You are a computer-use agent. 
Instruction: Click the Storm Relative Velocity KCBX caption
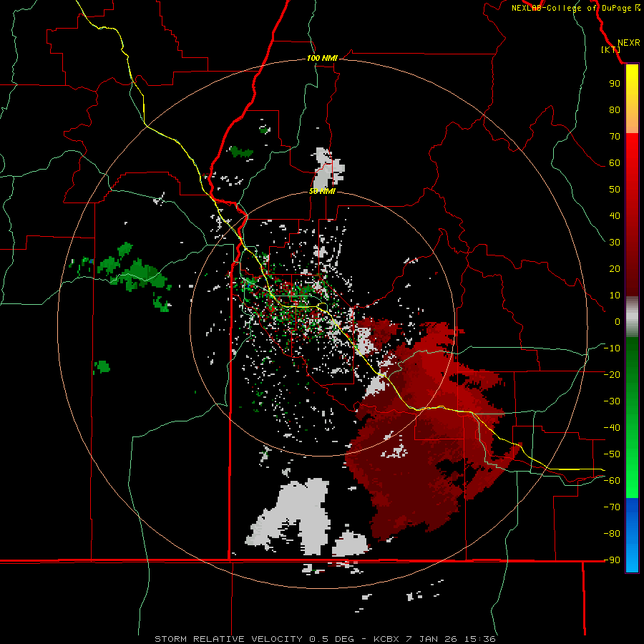[x=325, y=639]
